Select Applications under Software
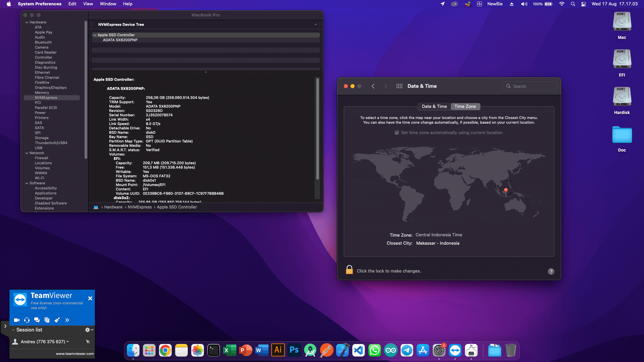The image size is (644, 362). (46, 193)
